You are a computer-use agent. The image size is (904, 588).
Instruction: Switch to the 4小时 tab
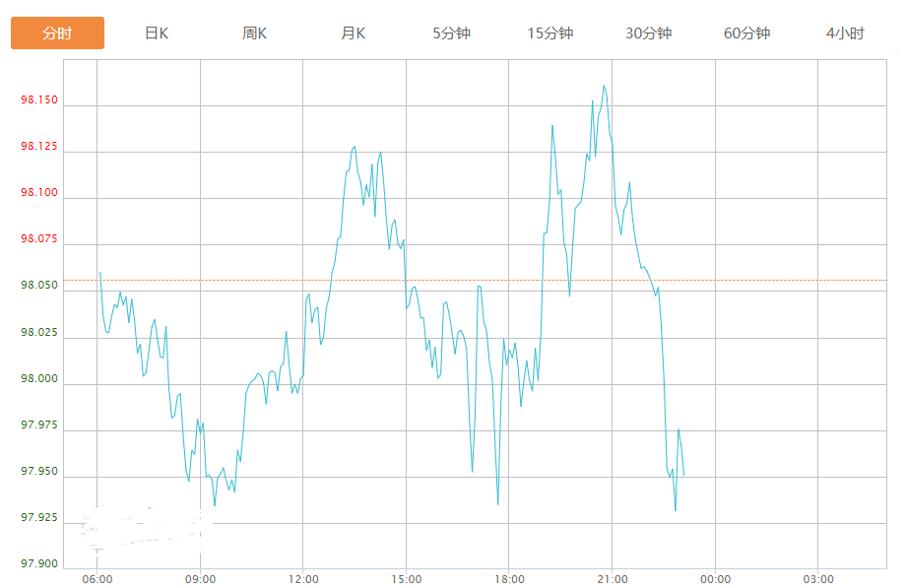coord(845,33)
